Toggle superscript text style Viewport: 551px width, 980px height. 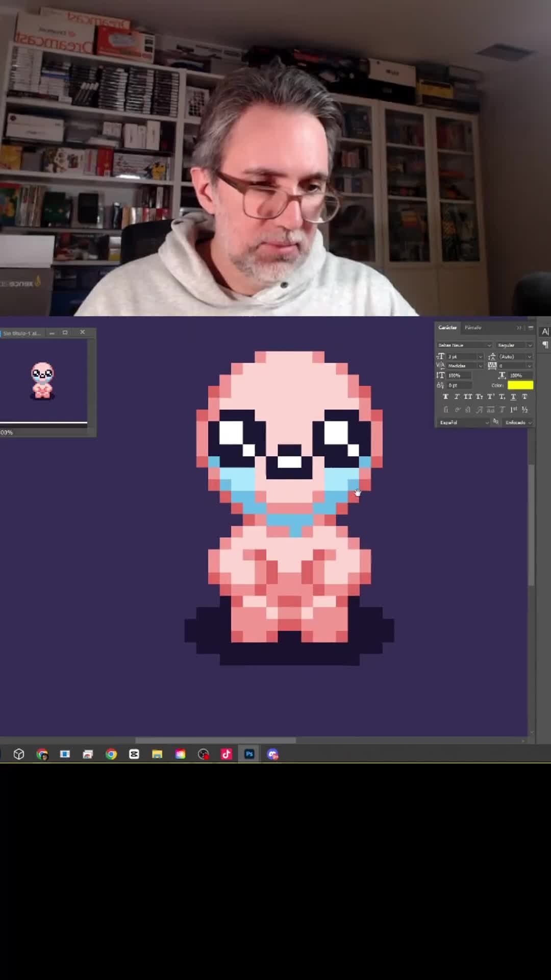tap(491, 397)
